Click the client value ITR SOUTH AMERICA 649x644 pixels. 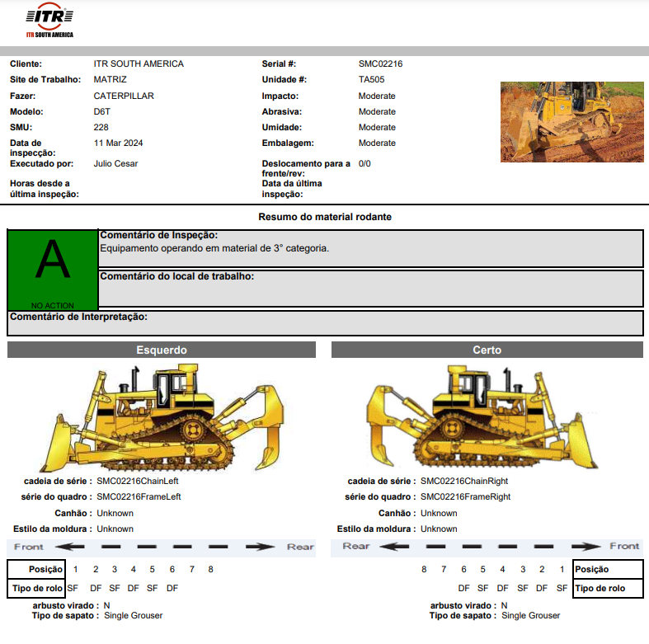(139, 63)
